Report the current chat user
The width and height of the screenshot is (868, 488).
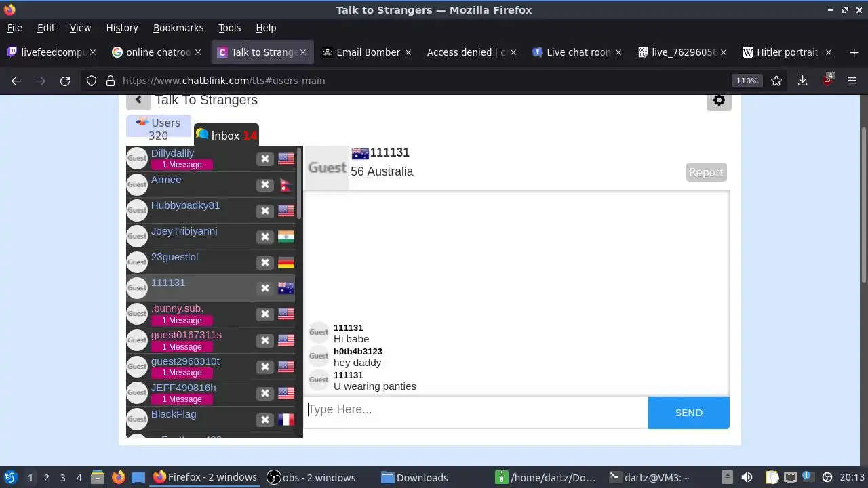[706, 172]
